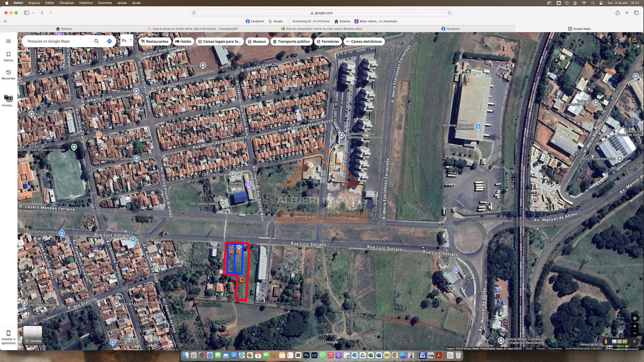644x362 pixels.
Task: Click the my-location target button
Action: [x=635, y=318]
